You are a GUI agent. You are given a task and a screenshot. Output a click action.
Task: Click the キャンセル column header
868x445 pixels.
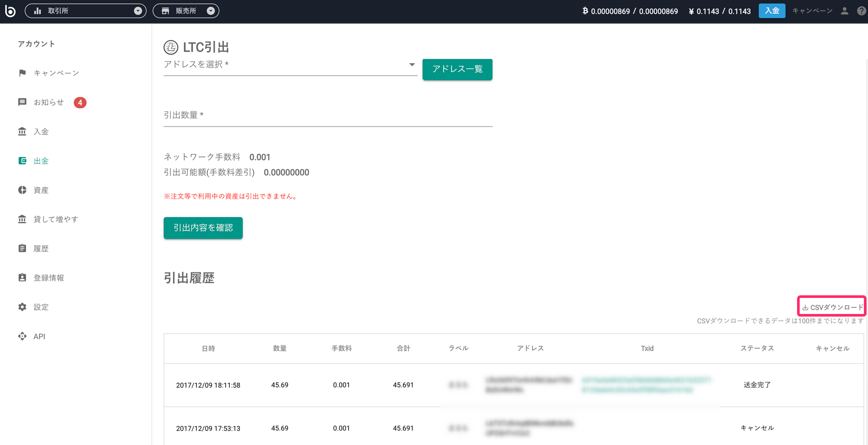(x=833, y=349)
